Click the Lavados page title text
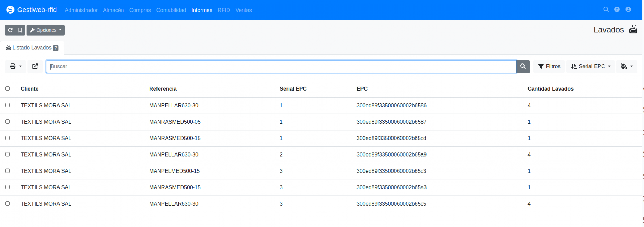Viewport: 644px width, 227px height. 608,30
